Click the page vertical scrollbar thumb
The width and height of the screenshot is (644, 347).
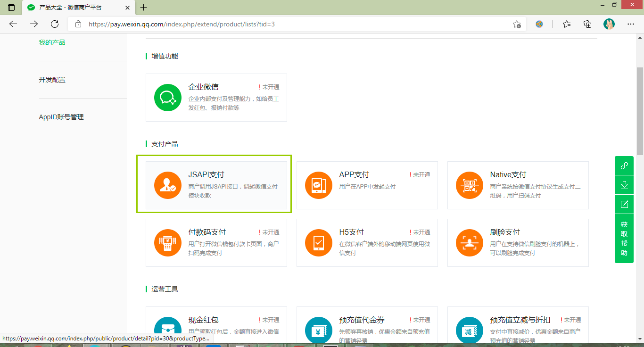pos(640,111)
